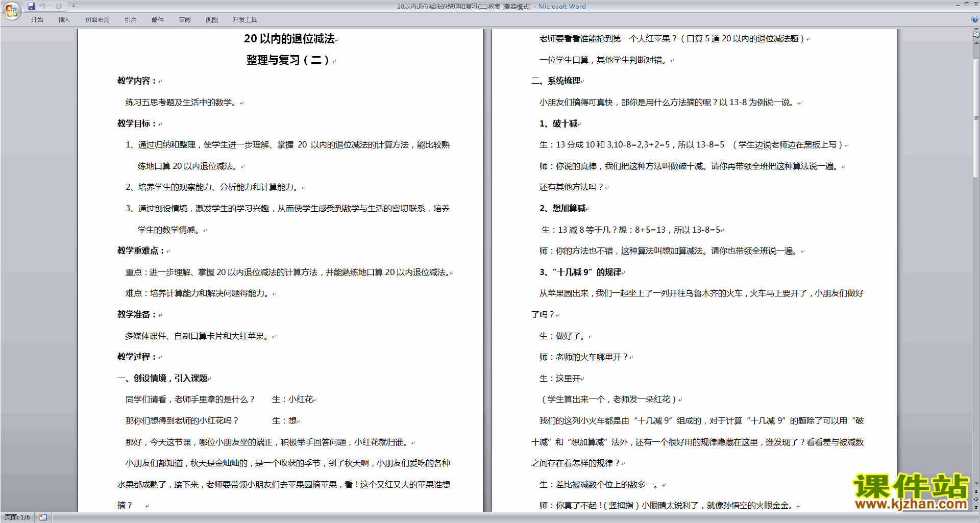Click the Save icon in Quick Access Toolbar
This screenshot has height=523, width=980.
[31, 6]
